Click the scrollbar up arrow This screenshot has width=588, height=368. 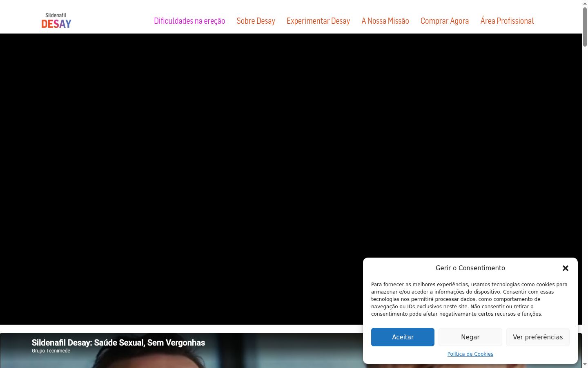pos(585,3)
